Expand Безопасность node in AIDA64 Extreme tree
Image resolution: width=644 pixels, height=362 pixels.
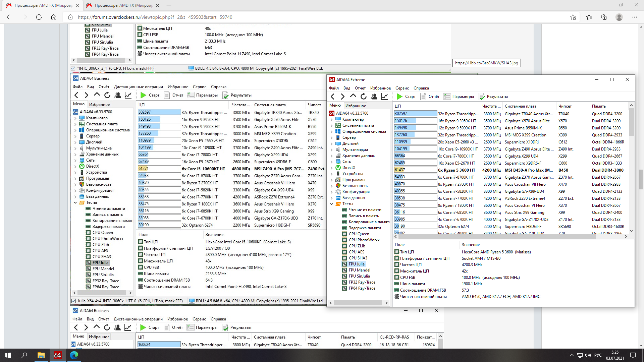pos(332,186)
